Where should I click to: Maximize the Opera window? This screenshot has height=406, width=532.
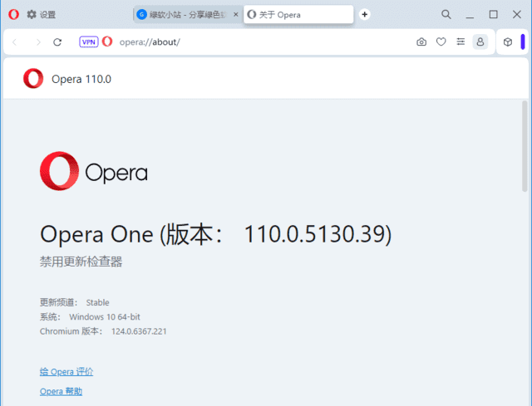(493, 14)
